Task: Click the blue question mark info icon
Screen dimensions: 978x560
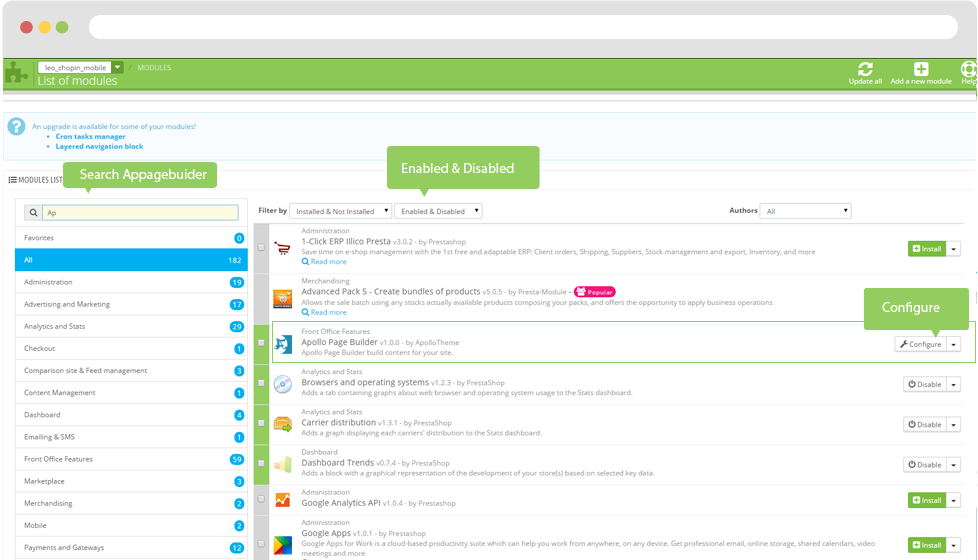Action: coord(16,127)
